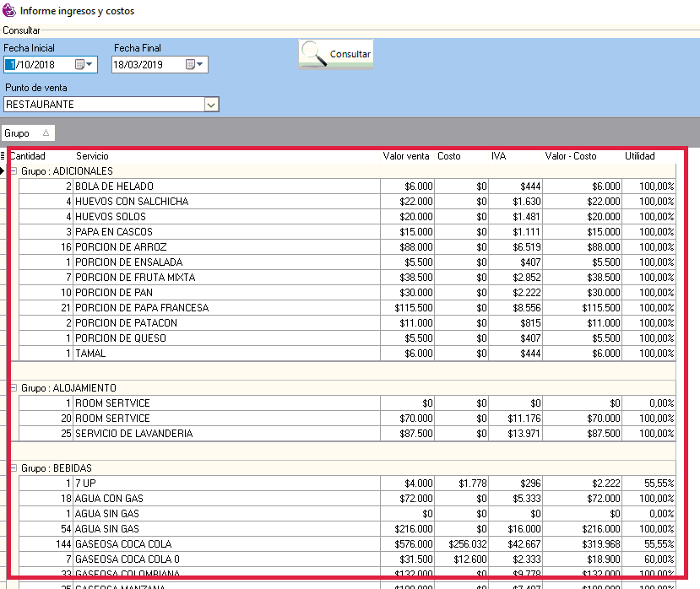Select the SERVICIO DE LAVANDERIA row
Screen dimensions: 700x589
tap(133, 434)
